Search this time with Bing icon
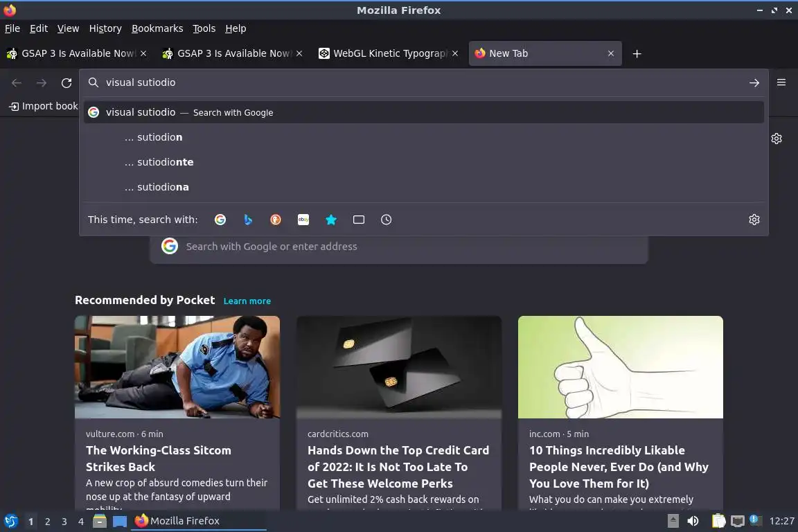The width and height of the screenshot is (798, 532). tap(248, 220)
